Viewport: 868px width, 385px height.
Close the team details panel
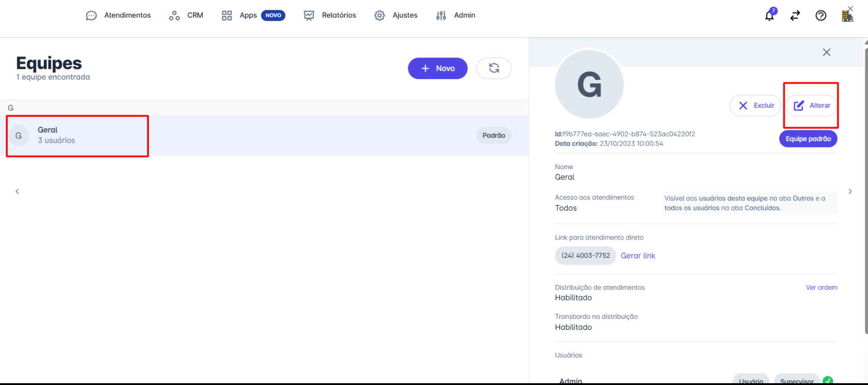[826, 52]
